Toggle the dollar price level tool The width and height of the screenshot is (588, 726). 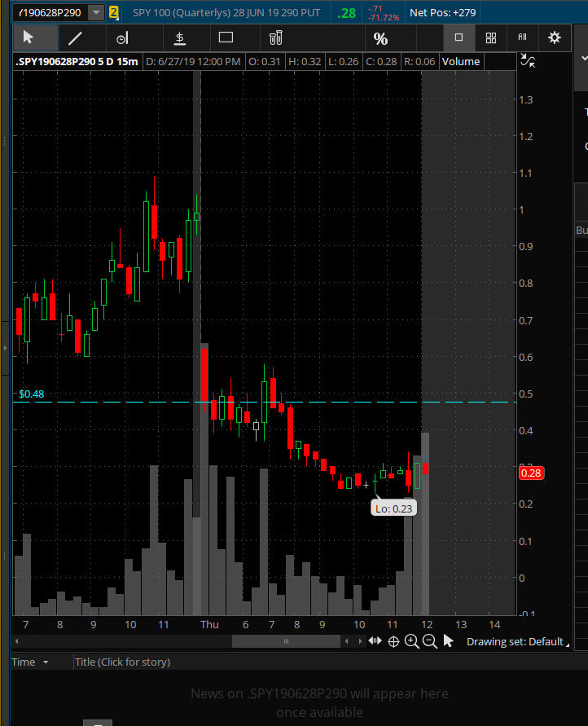(179, 38)
